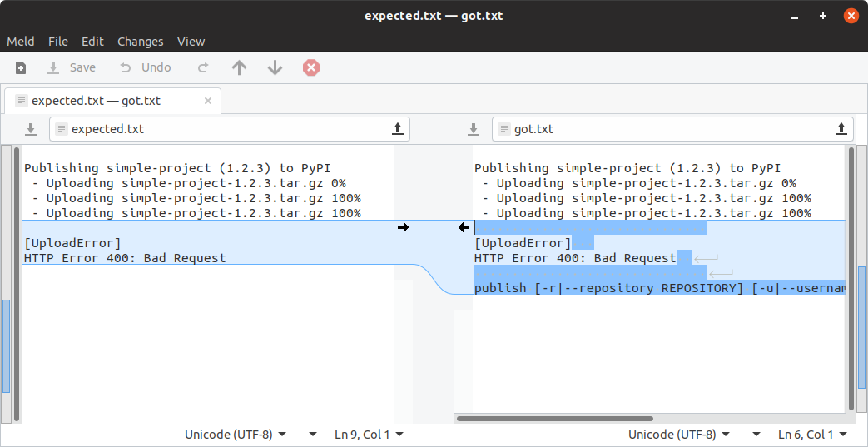Screen dimensions: 868x447
Task: Open the Meld menu
Action: [21, 42]
